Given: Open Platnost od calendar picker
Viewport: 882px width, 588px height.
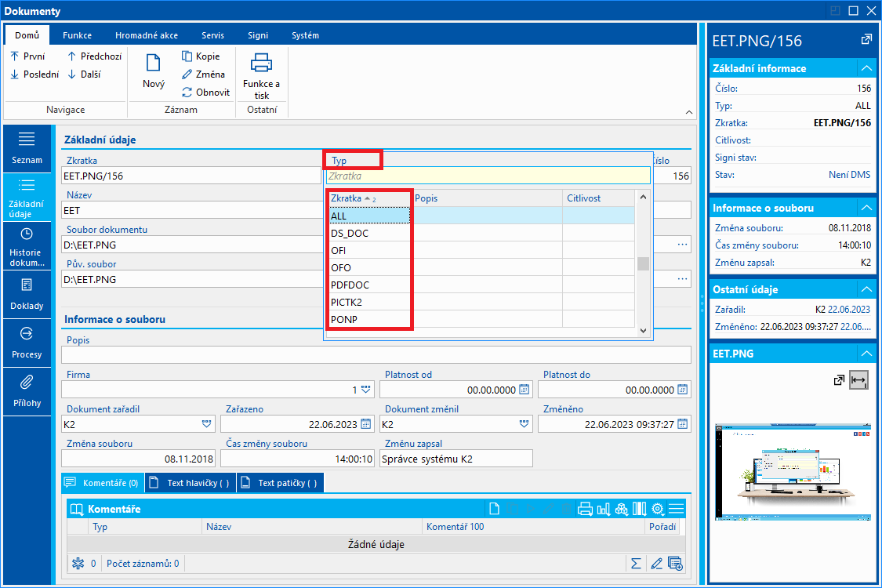Looking at the screenshot, I should tap(524, 390).
